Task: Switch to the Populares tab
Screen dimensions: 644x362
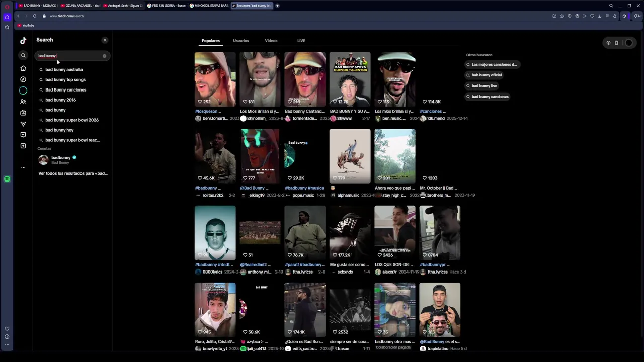Action: pyautogui.click(x=211, y=41)
